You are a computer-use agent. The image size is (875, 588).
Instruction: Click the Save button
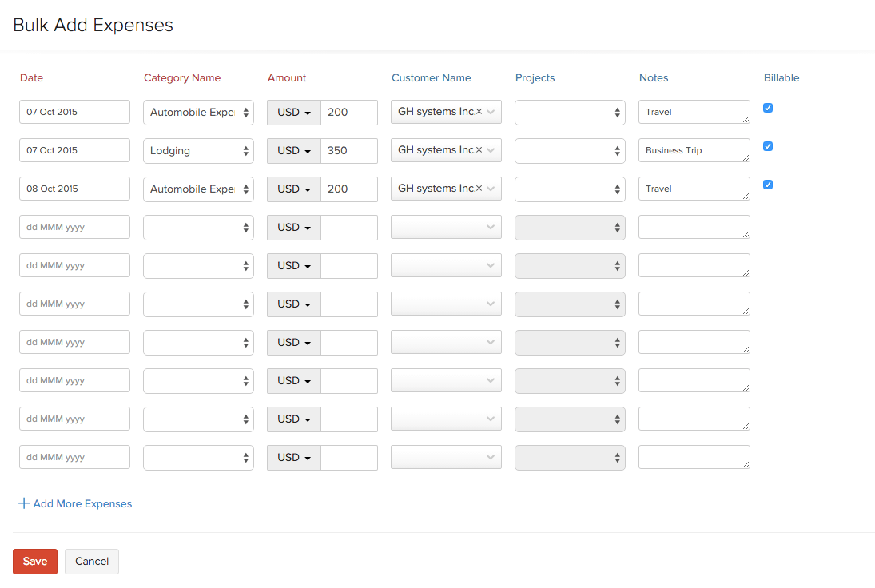(x=34, y=561)
